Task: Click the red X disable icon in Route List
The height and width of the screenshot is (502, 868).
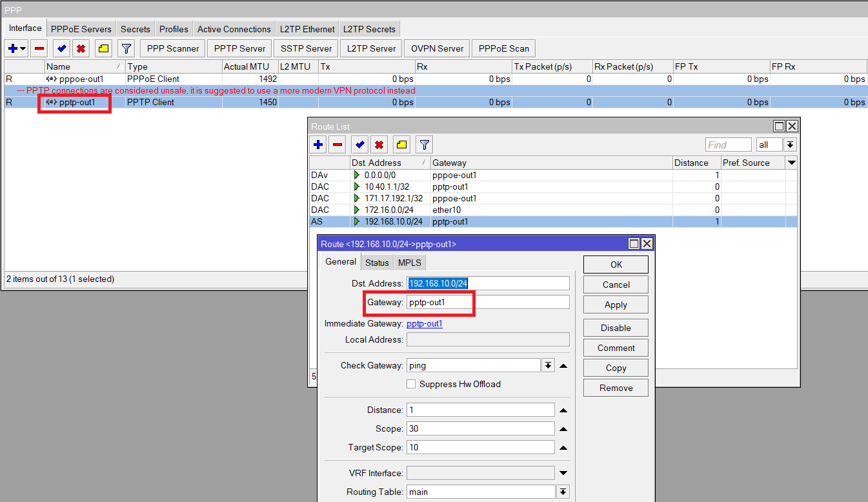Action: coord(379,145)
